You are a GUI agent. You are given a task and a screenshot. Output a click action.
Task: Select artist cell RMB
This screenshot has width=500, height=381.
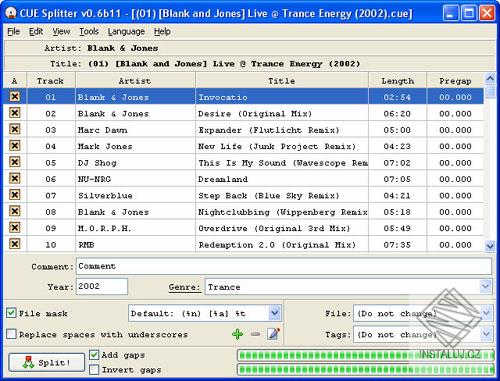pyautogui.click(x=135, y=245)
